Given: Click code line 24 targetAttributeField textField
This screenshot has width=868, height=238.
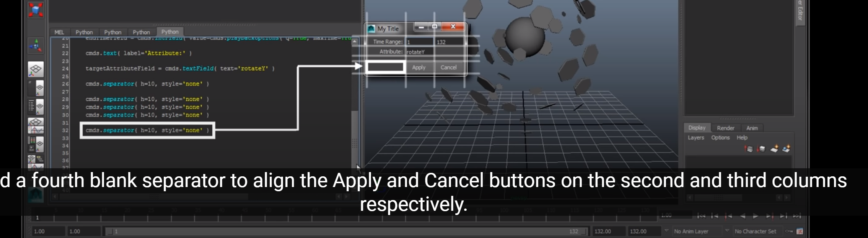Looking at the screenshot, I should pyautogui.click(x=180, y=69).
